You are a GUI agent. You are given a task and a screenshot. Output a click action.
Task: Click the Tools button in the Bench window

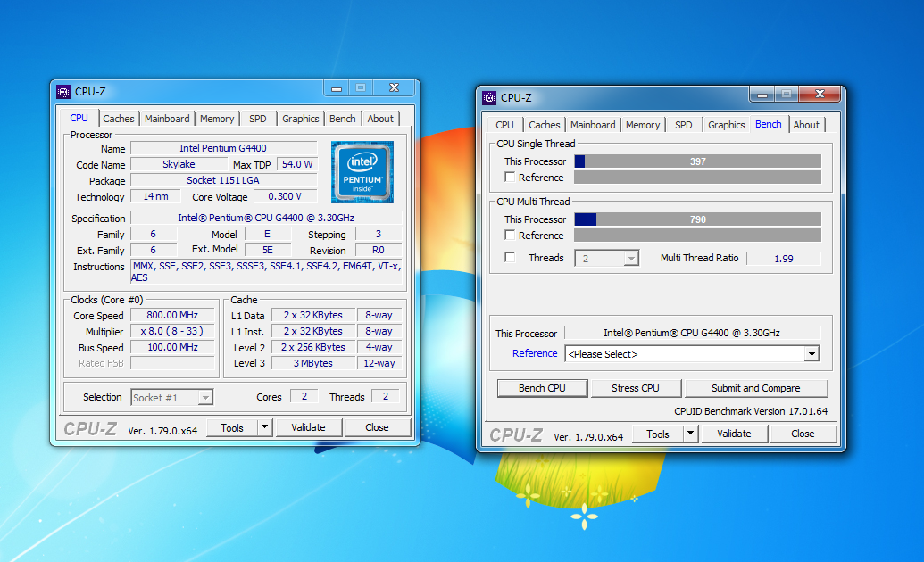pyautogui.click(x=658, y=434)
